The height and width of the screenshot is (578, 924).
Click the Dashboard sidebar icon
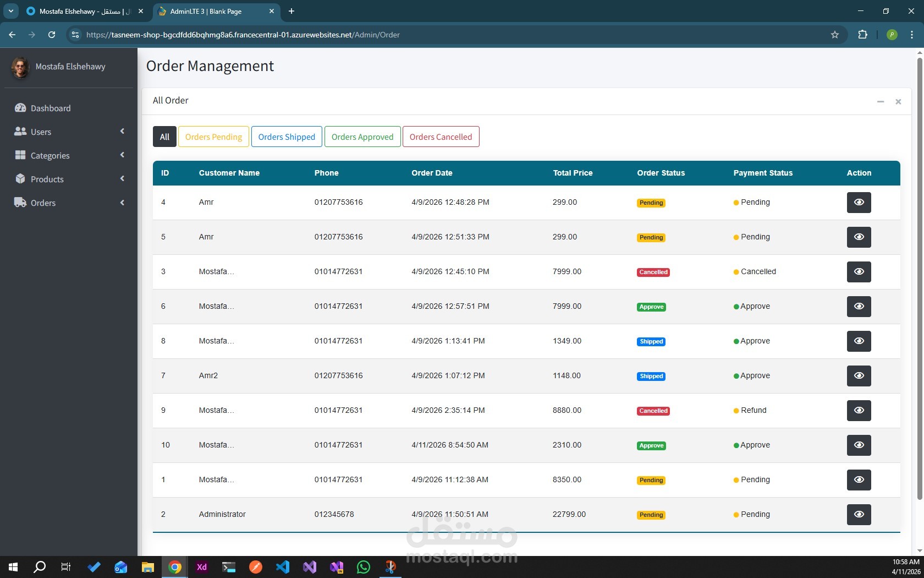click(20, 108)
